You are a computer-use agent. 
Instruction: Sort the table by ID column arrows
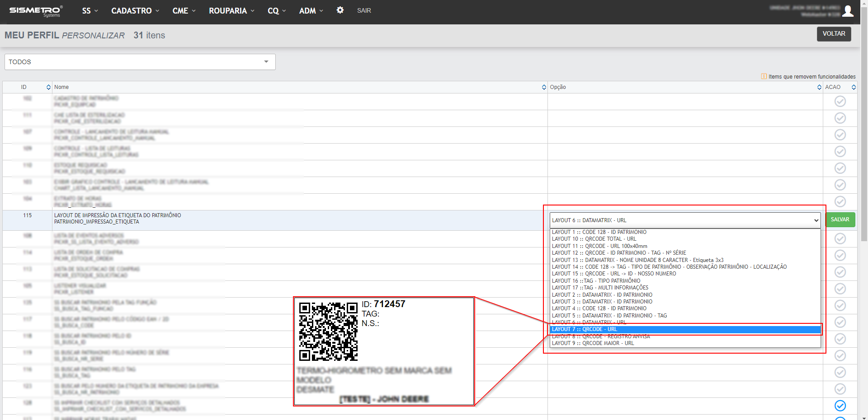48,87
